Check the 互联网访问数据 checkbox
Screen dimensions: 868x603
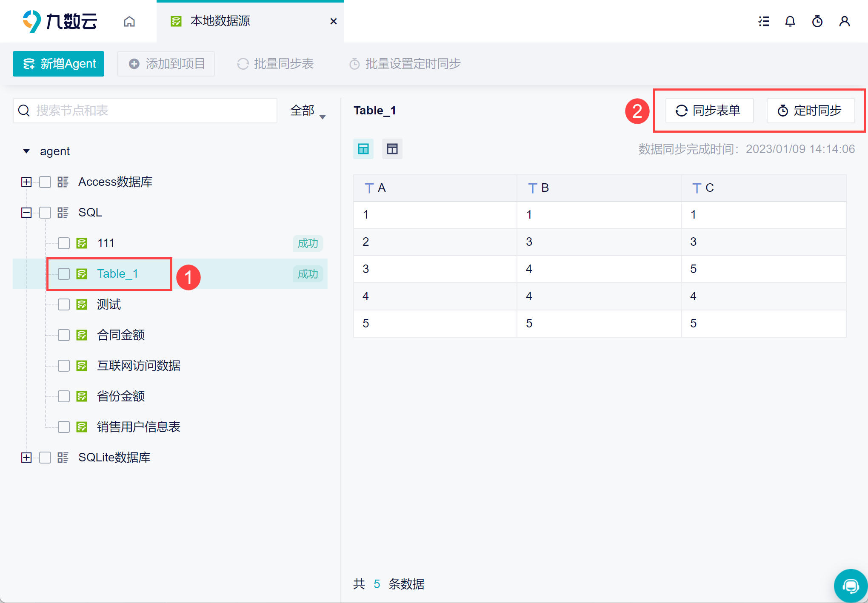coord(64,366)
